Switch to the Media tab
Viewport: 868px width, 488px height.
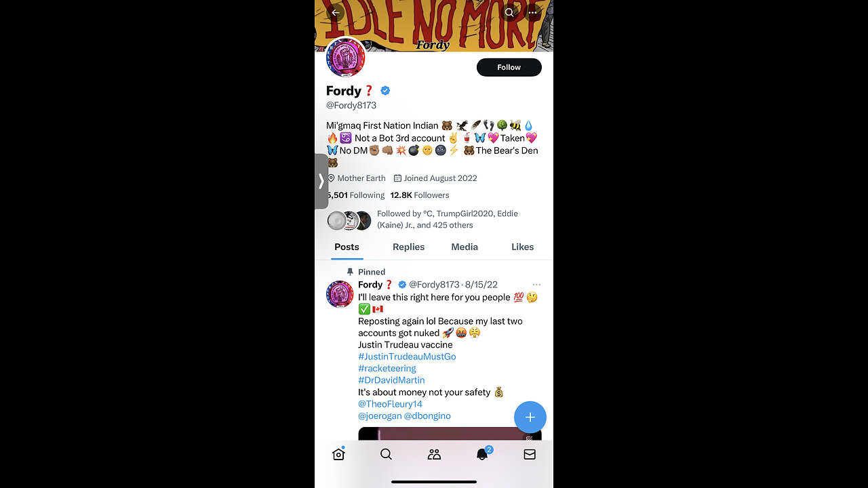tap(465, 247)
